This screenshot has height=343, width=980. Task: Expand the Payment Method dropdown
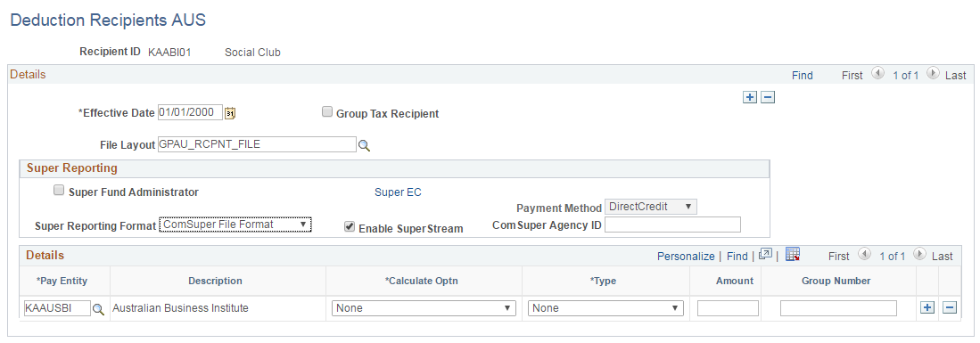(x=651, y=207)
